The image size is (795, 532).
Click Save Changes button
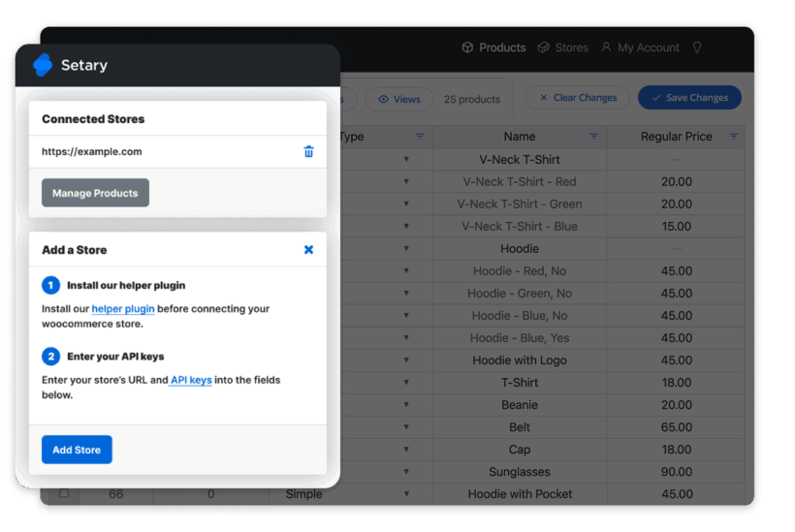(689, 97)
